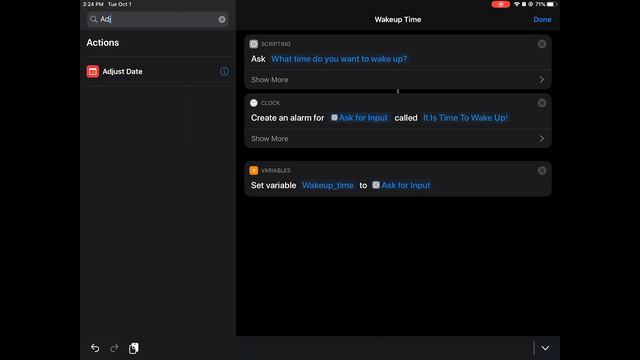Screen dimensions: 640x360
Task: Click the SCRIPTING category label
Action: (276, 44)
